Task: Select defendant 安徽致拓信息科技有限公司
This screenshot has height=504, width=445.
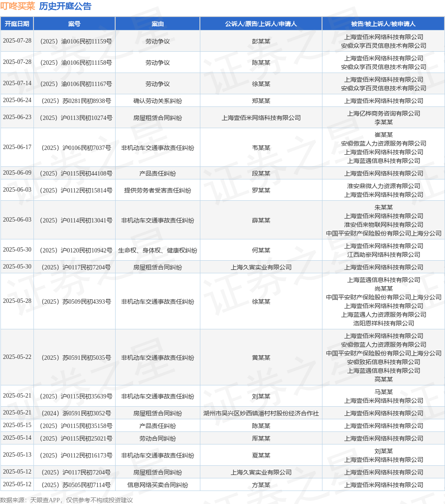Action: pos(384,361)
